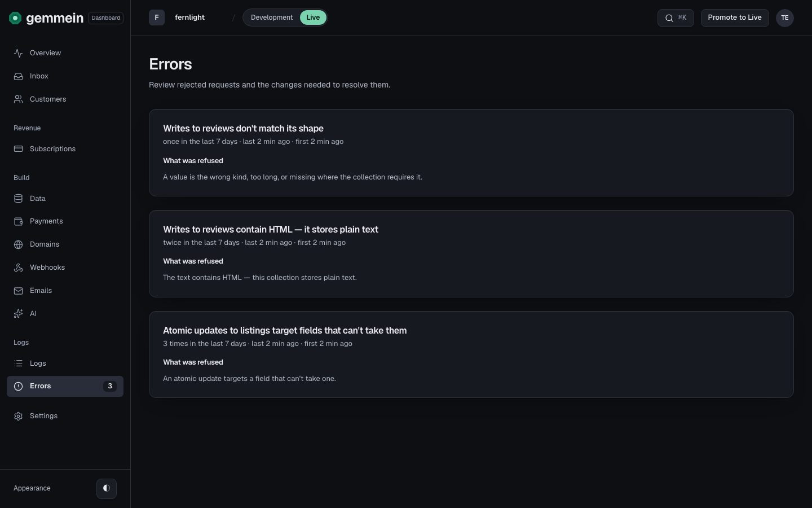Open AI via the sparkles icon
The image size is (812, 508).
19,314
